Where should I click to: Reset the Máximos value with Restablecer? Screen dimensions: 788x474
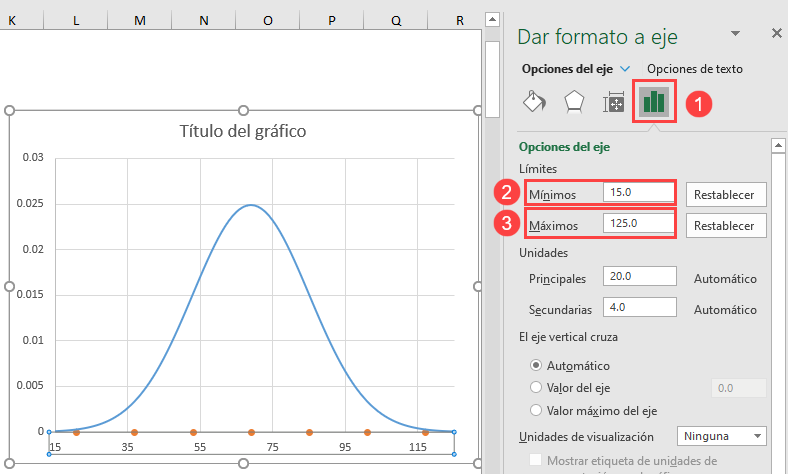[x=726, y=226]
